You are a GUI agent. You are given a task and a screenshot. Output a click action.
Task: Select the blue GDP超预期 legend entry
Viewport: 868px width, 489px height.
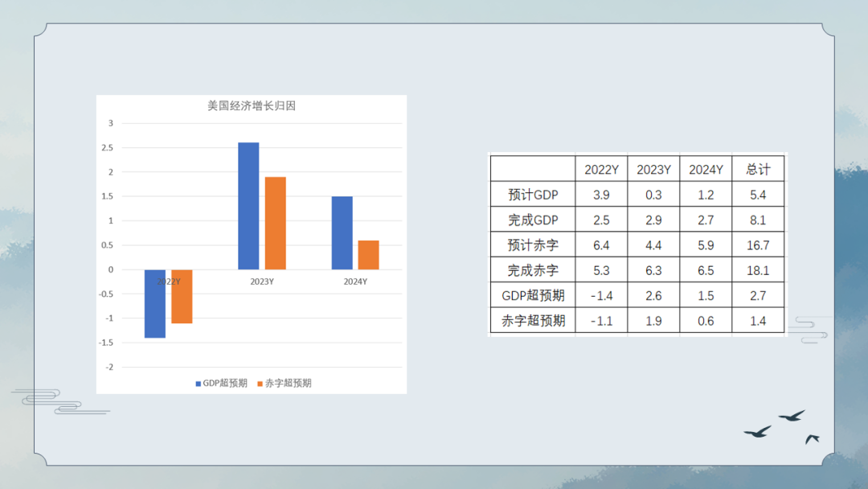click(x=222, y=383)
